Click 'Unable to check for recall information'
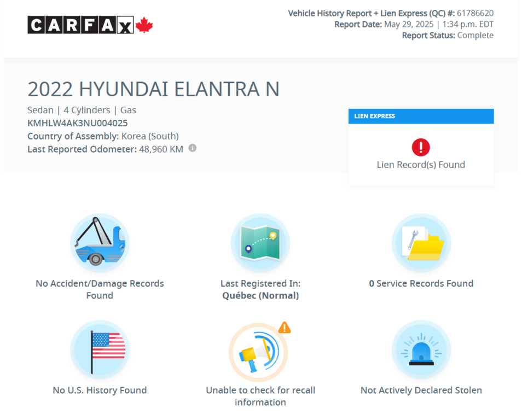 click(x=260, y=396)
